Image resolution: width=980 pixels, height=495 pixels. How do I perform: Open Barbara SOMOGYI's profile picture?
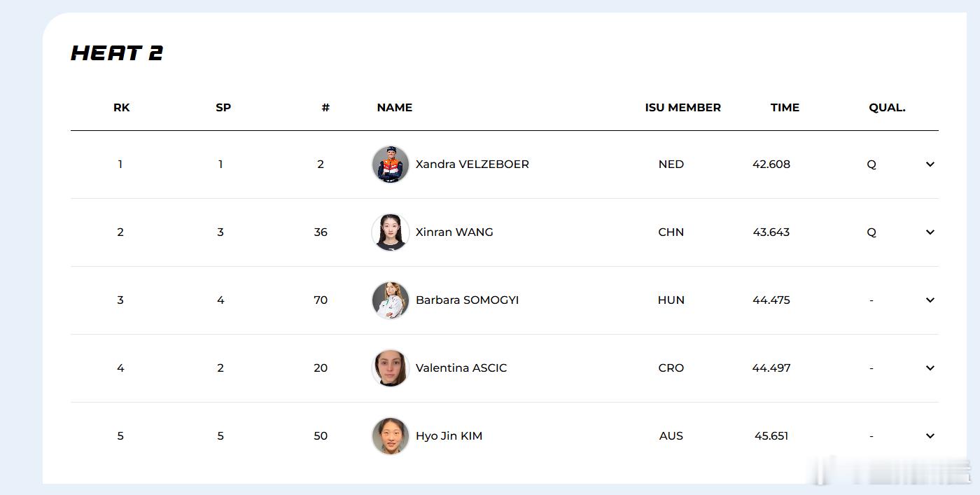pos(390,300)
